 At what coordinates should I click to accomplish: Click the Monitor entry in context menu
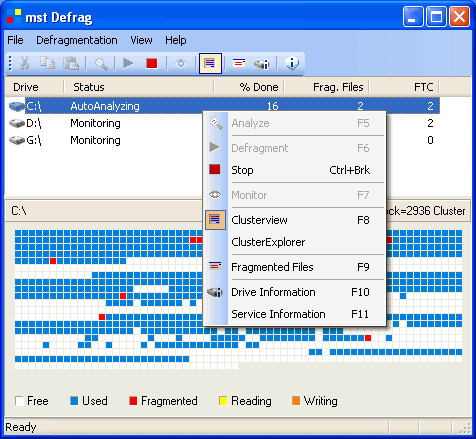[295, 195]
